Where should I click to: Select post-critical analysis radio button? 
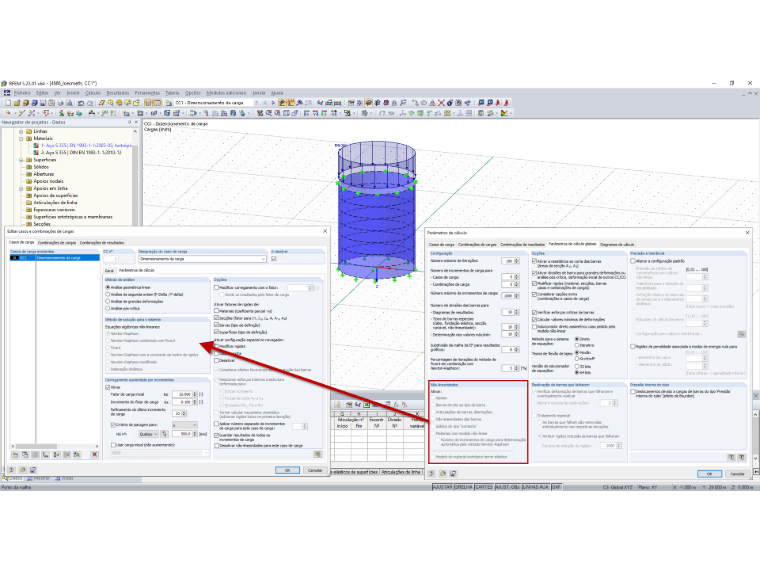tap(108, 308)
